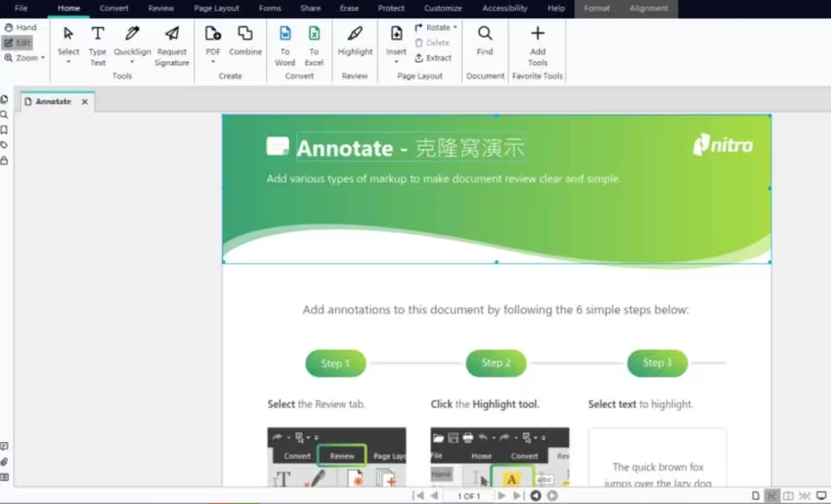This screenshot has width=831, height=504.
Task: Expand the PDF create dropdown arrow
Action: (213, 62)
